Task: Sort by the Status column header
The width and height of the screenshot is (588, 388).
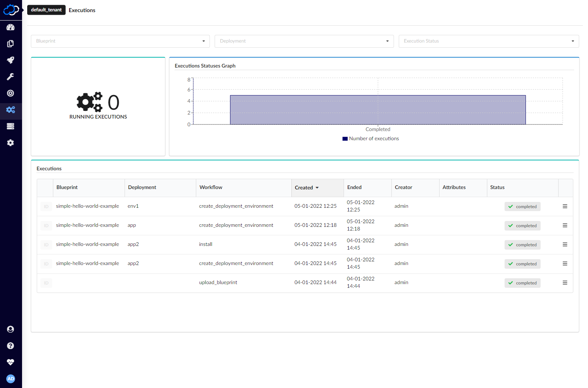Action: pos(523,188)
